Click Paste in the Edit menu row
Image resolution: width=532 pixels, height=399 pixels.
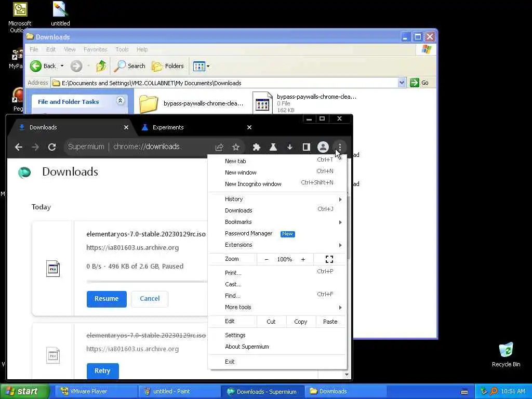[330, 322]
